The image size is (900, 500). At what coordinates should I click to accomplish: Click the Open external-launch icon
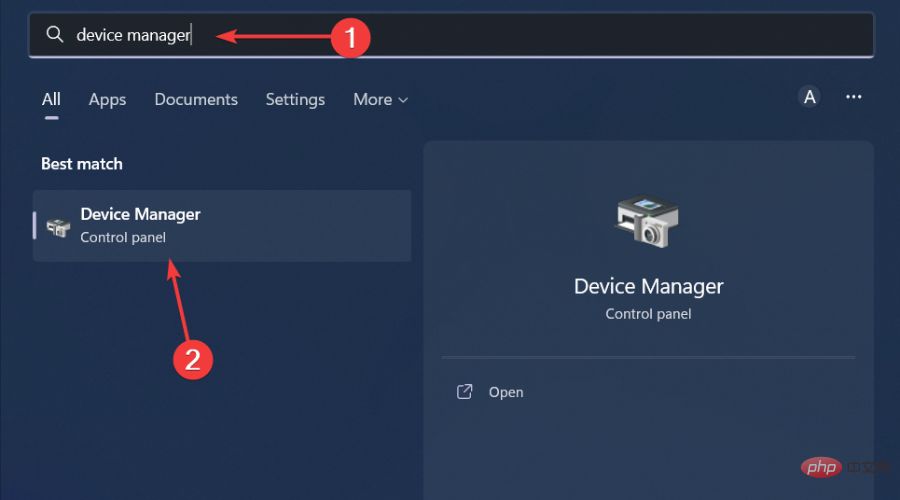coord(464,392)
